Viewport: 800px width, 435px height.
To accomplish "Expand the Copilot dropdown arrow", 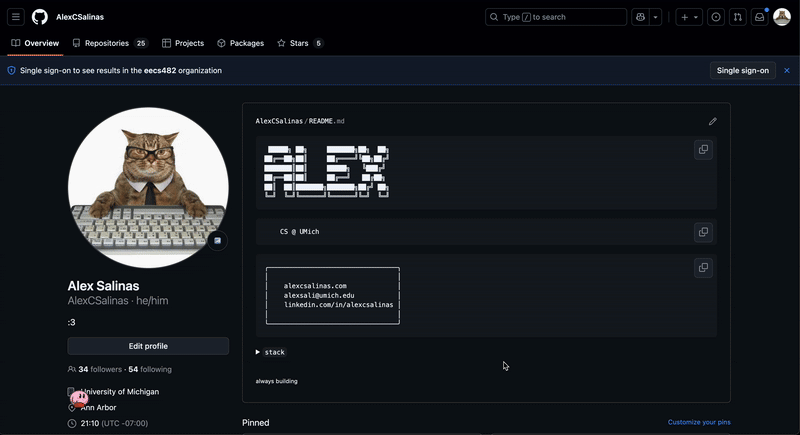I will coord(656,17).
